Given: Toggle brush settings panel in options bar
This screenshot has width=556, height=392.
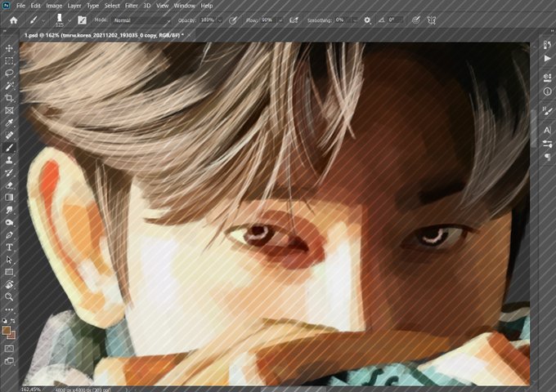Looking at the screenshot, I should click(82, 20).
